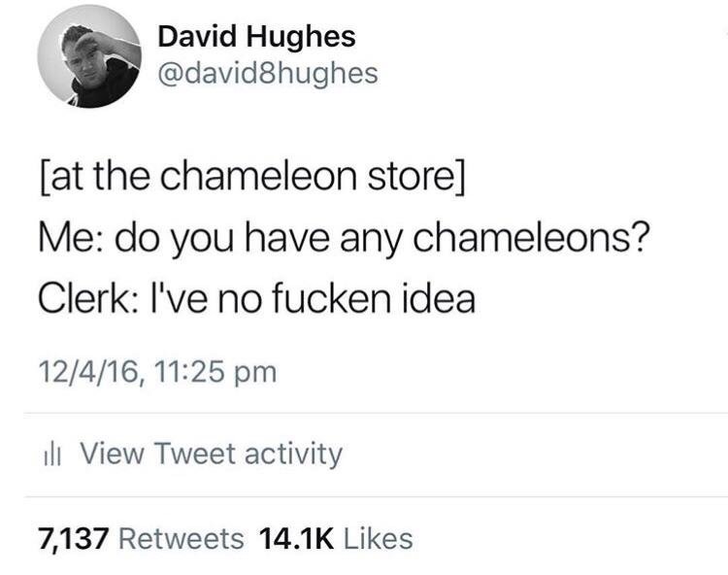The image size is (728, 575).
Task: Open David Hughes profile picture
Action: tap(89, 56)
